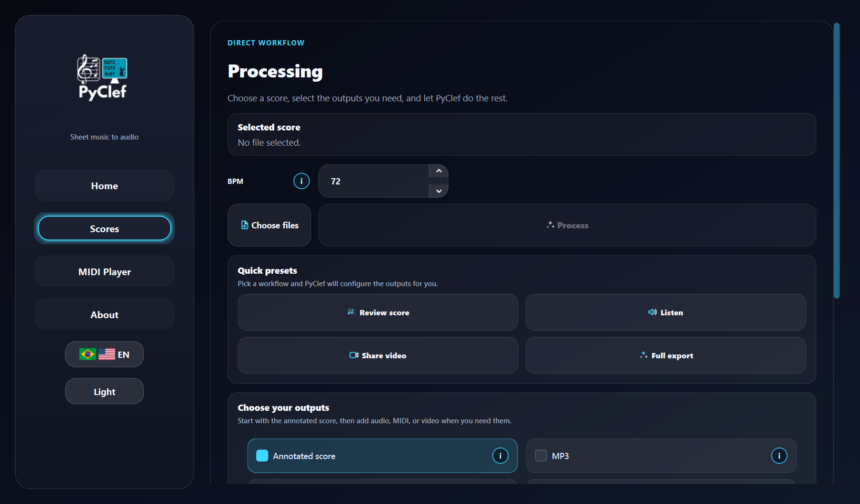Click the Choose files button
This screenshot has height=504, width=860.
point(269,225)
